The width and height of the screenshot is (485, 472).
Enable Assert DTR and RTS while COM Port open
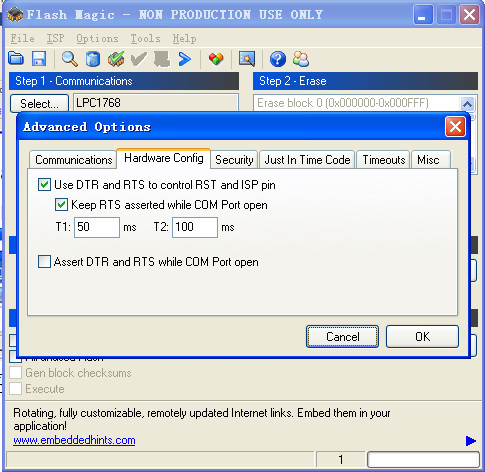pyautogui.click(x=44, y=262)
